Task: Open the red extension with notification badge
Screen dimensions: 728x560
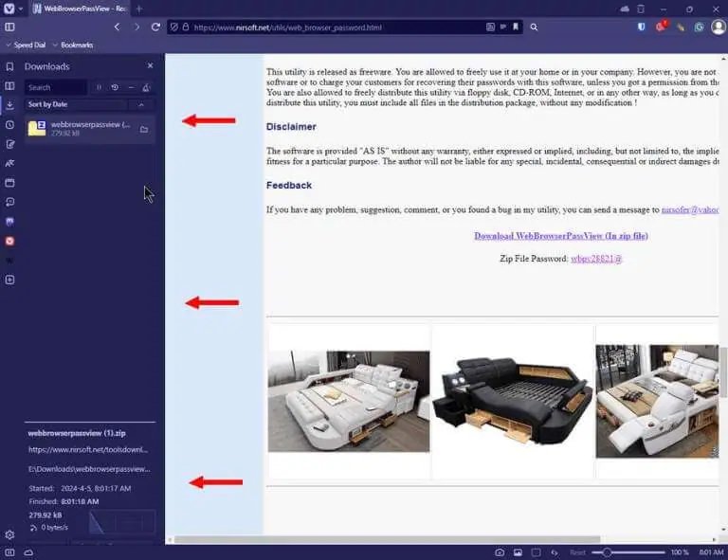Action: [661, 27]
